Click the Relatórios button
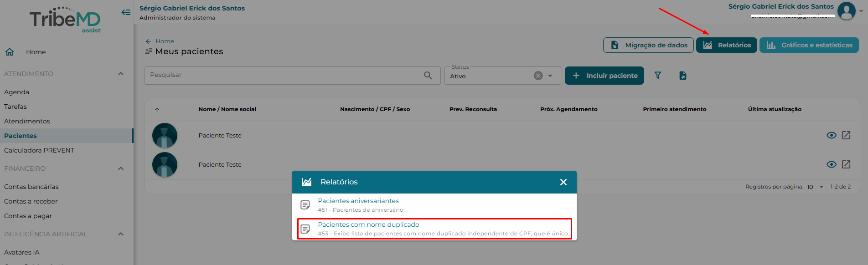 coord(727,45)
